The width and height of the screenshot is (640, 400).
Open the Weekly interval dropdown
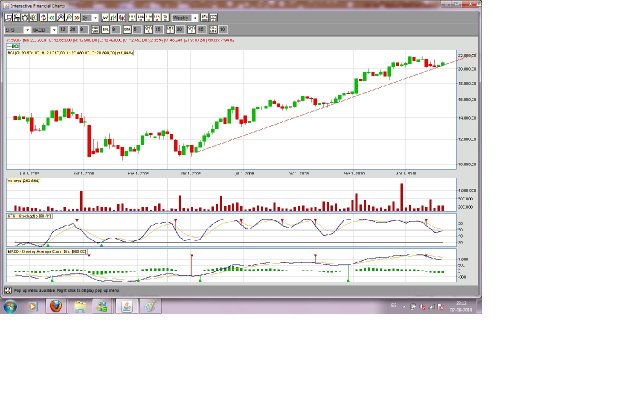click(x=185, y=18)
